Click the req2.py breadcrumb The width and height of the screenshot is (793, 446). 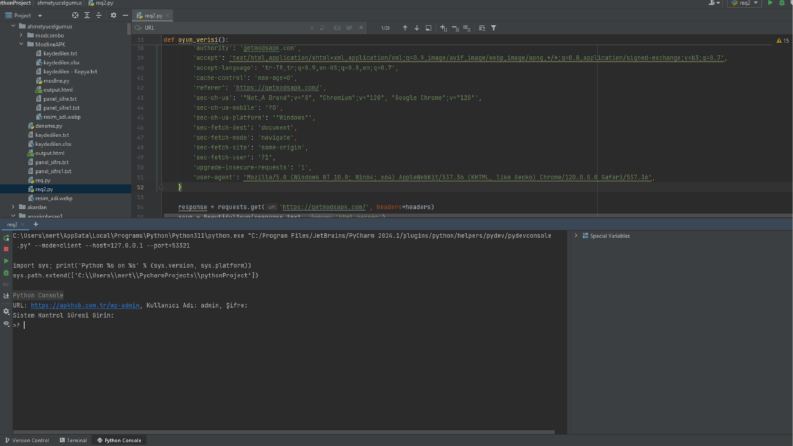pos(104,3)
